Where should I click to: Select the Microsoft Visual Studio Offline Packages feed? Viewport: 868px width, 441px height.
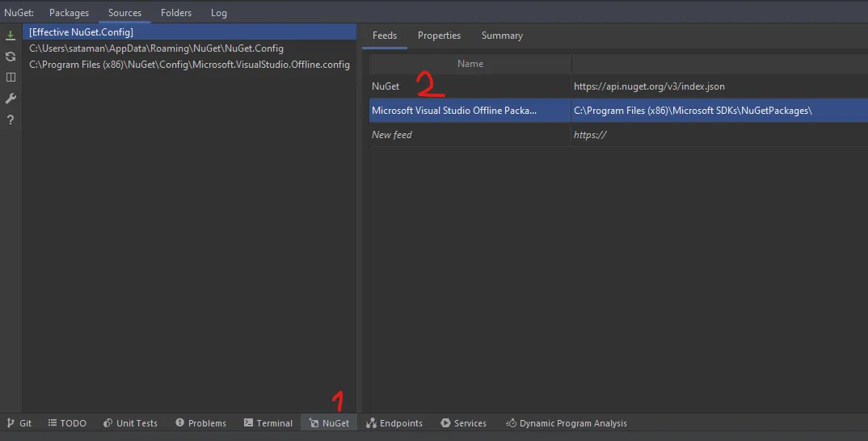point(470,111)
